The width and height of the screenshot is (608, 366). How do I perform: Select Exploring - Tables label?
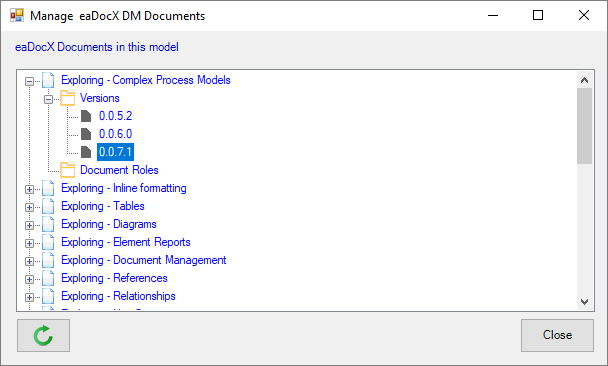pos(103,206)
